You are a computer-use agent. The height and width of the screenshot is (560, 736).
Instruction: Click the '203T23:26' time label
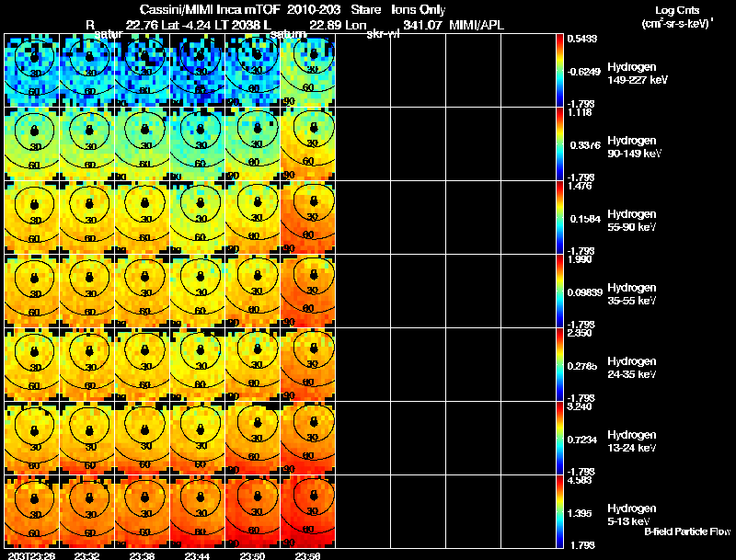click(32, 555)
